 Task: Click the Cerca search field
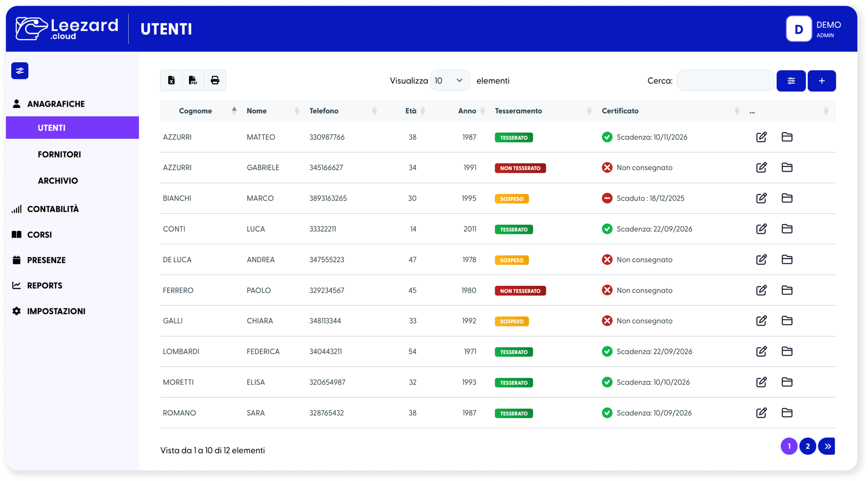[x=725, y=81]
